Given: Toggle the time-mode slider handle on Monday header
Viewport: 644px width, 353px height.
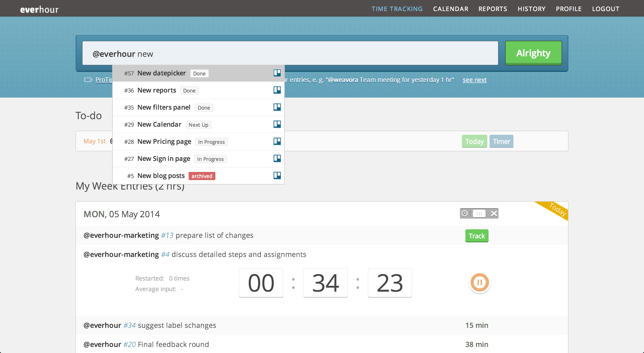Looking at the screenshot, I should 479,213.
